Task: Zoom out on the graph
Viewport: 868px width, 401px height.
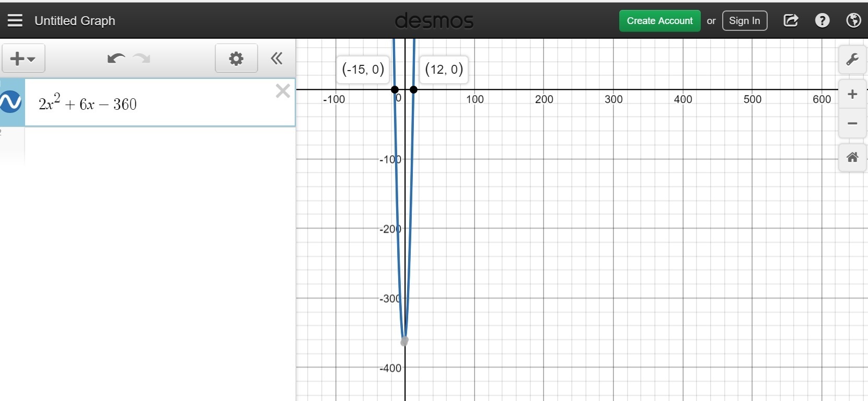Action: tap(853, 123)
